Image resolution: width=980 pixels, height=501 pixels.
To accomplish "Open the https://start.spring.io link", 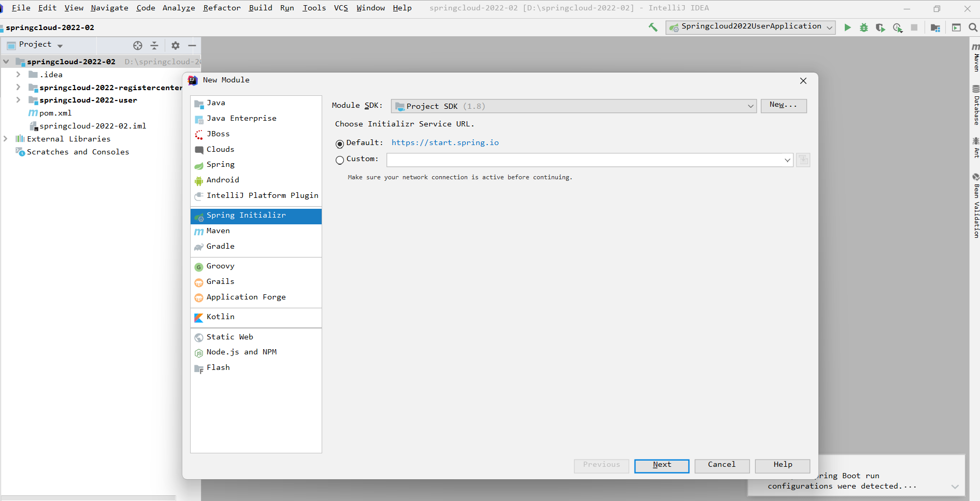I will click(445, 143).
